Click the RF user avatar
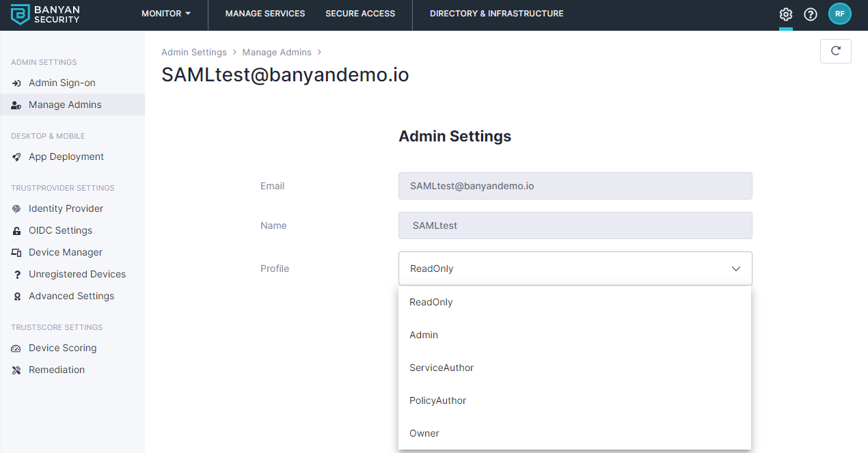The height and width of the screenshot is (453, 868). [839, 14]
